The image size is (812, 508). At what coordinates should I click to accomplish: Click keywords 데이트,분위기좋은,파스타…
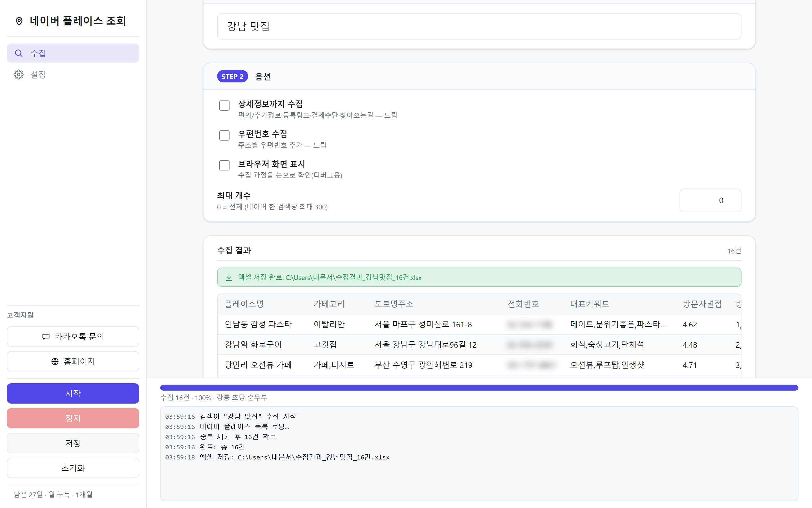[x=618, y=324]
